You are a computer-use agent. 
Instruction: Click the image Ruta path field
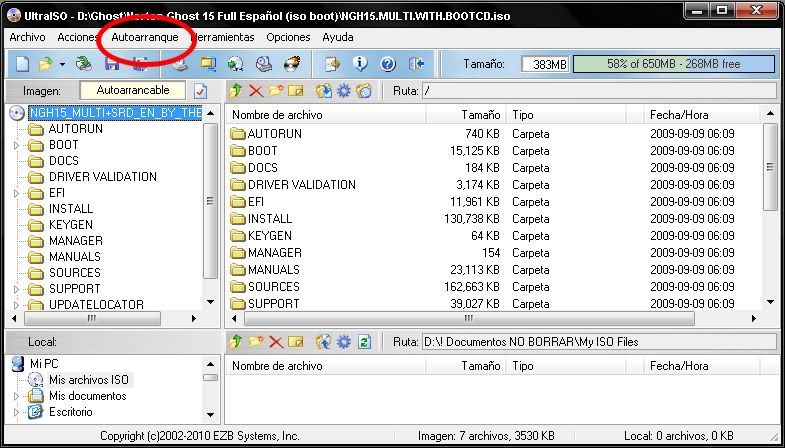pyautogui.click(x=599, y=91)
